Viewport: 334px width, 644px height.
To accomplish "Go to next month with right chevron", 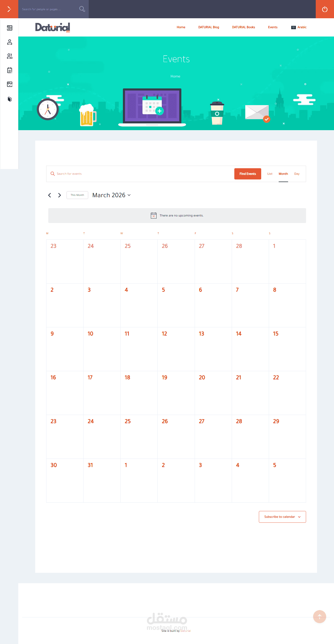I will [59, 195].
